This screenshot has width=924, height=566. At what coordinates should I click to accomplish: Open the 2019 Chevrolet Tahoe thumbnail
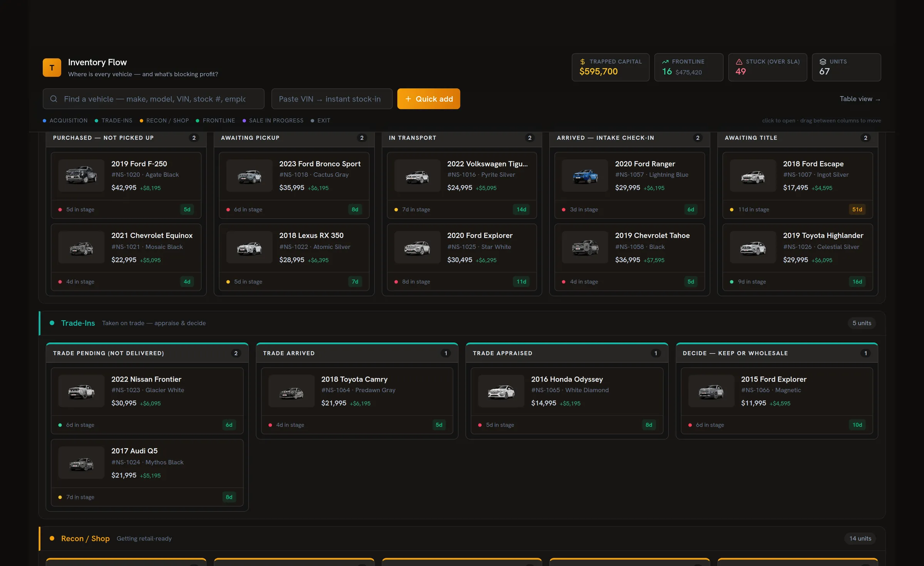[x=585, y=247]
